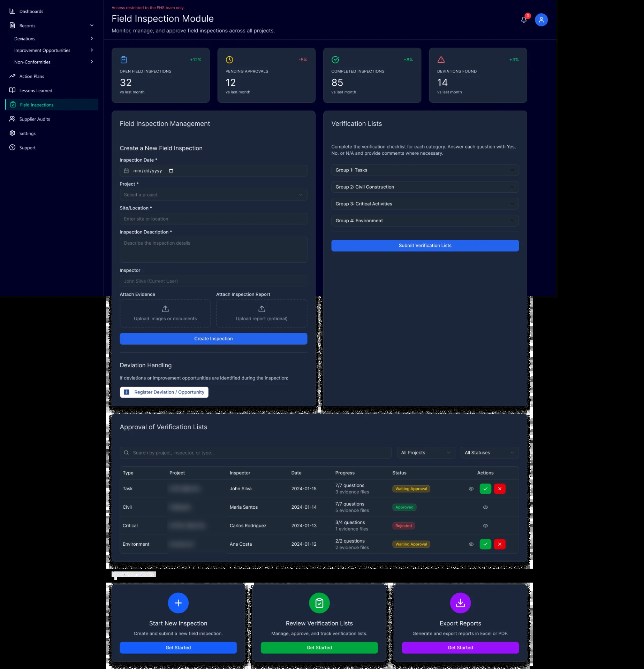Open the Select a project dropdown
This screenshot has height=669, width=644.
coord(213,195)
